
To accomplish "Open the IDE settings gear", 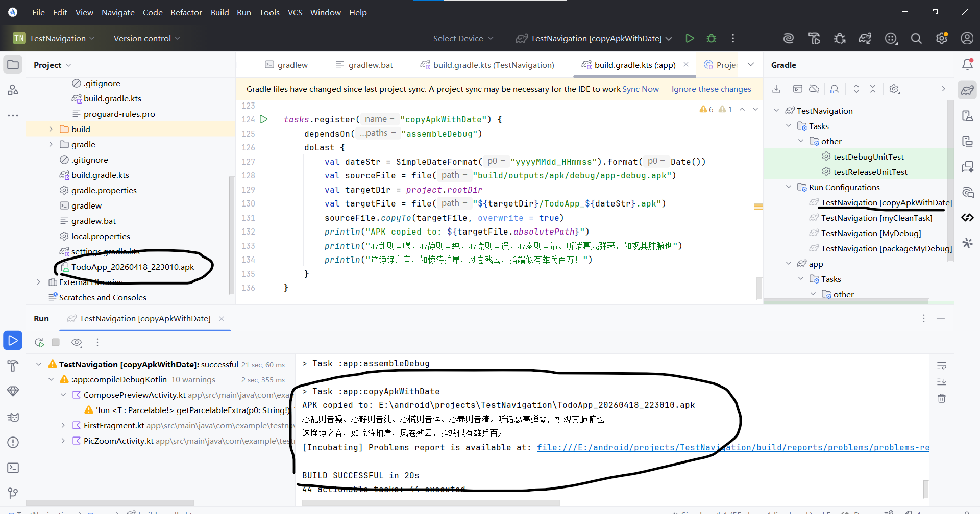I will 942,38.
